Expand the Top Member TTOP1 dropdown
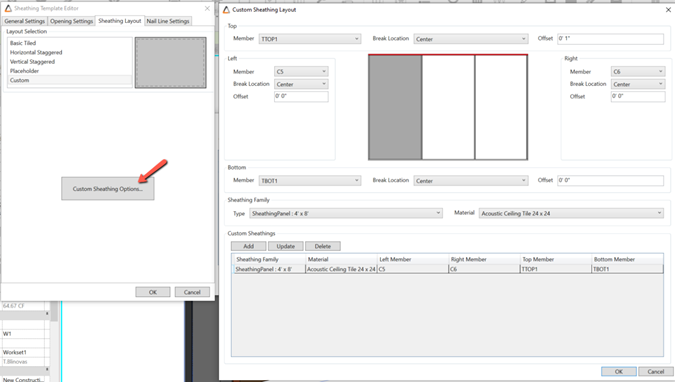Screen dimensions: 675x382 [x=310, y=39]
